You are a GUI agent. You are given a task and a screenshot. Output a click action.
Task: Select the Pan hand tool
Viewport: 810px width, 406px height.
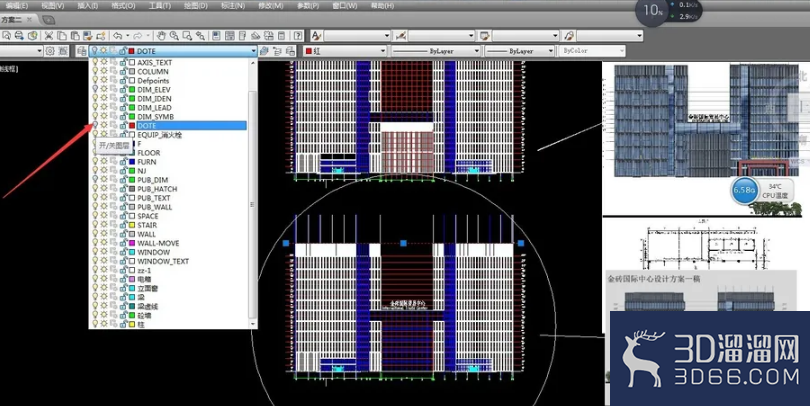161,36
